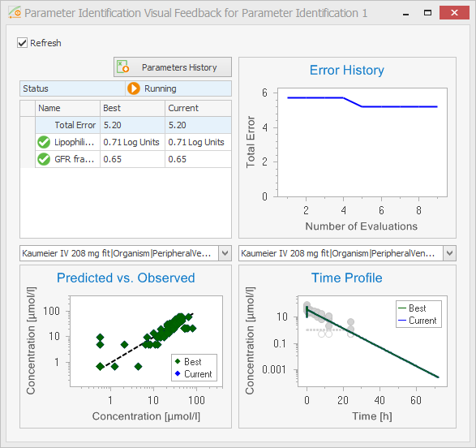The width and height of the screenshot is (476, 448).
Task: Click the Status label cell
Action: pos(72,88)
